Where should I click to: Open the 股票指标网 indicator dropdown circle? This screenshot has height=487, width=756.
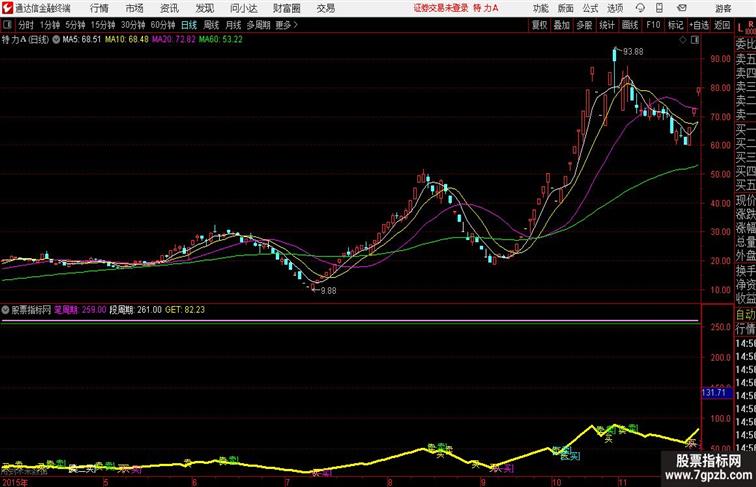click(6, 310)
